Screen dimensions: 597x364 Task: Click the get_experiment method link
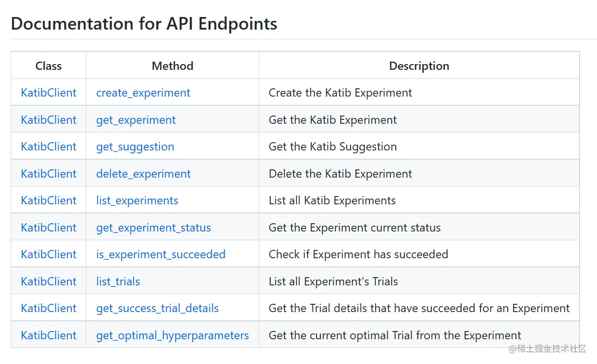(136, 120)
